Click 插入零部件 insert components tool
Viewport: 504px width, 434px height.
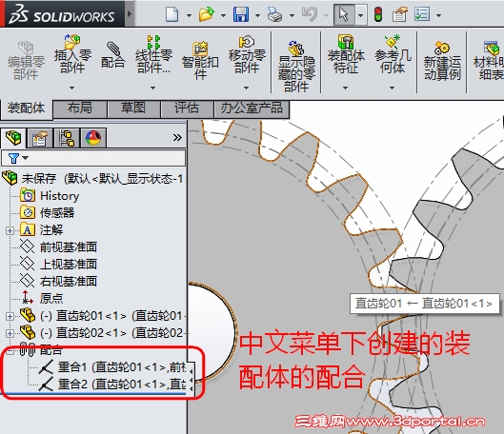click(72, 54)
